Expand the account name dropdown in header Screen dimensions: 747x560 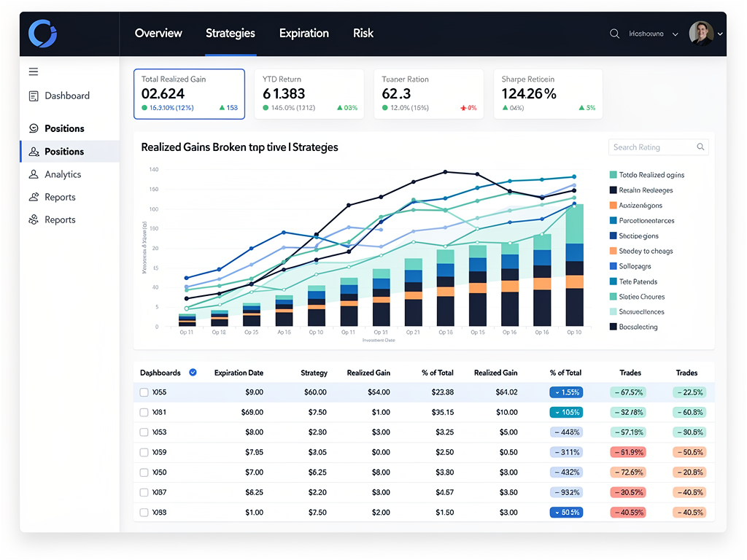pos(674,34)
